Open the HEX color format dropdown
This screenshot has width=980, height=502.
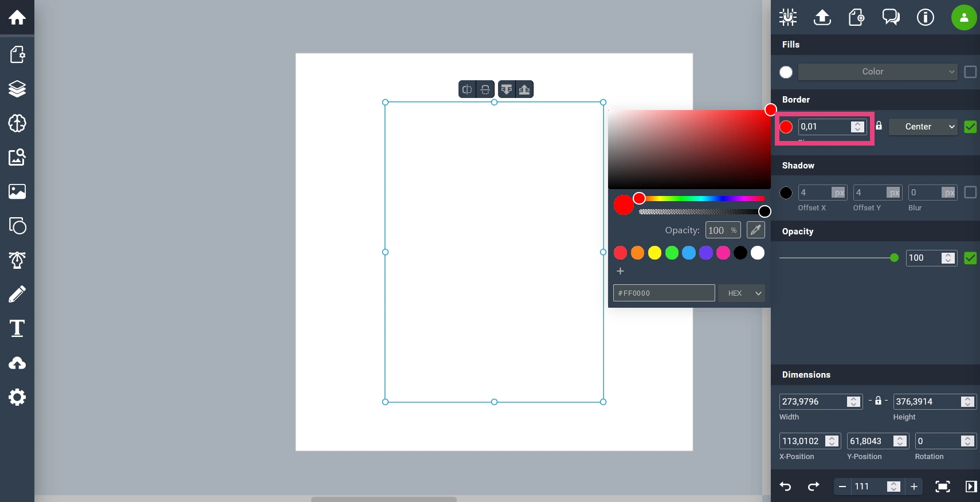pyautogui.click(x=743, y=293)
